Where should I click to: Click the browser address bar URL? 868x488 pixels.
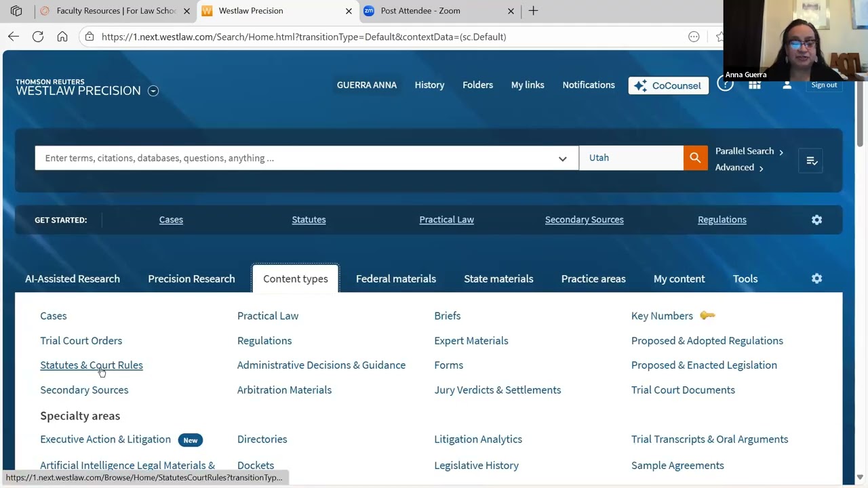click(x=304, y=37)
